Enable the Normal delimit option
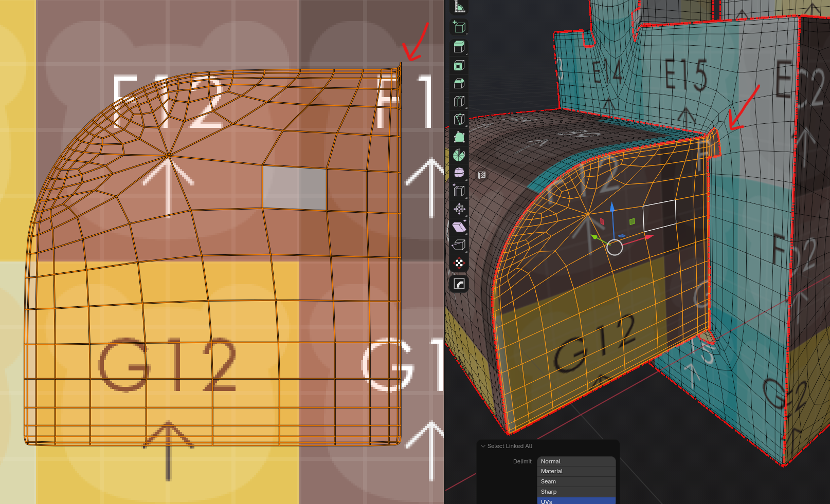Screen dimensions: 830x504 click(x=576, y=461)
